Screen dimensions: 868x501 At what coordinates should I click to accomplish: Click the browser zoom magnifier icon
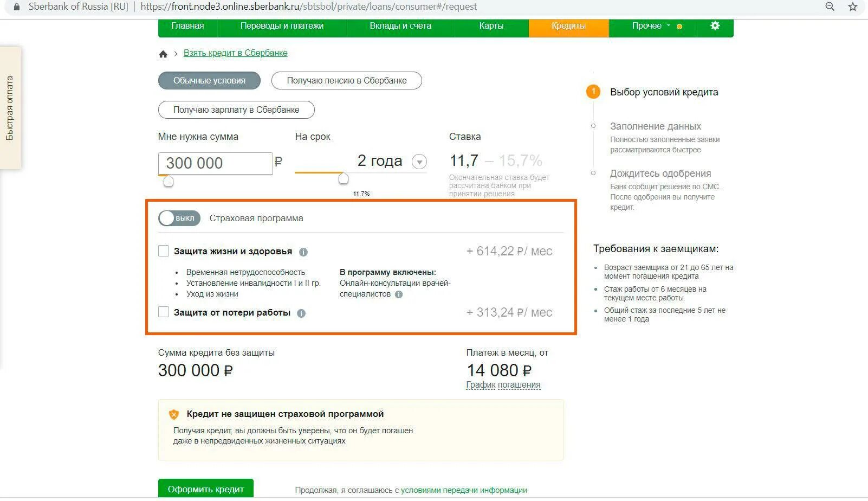point(830,7)
